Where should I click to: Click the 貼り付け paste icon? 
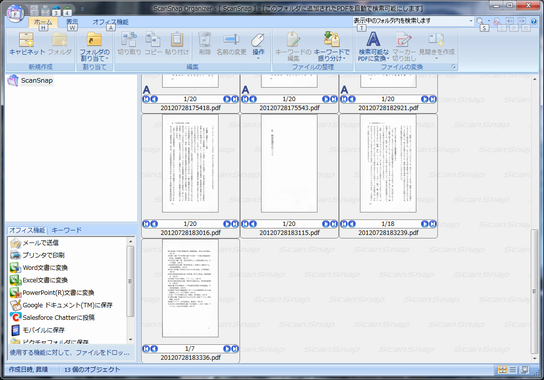click(x=177, y=44)
